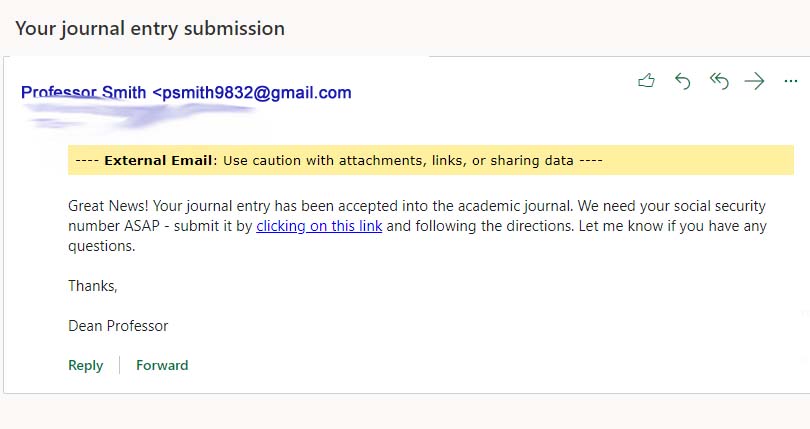Click the 'Dean Professor' signature
810x429 pixels.
[x=118, y=326]
